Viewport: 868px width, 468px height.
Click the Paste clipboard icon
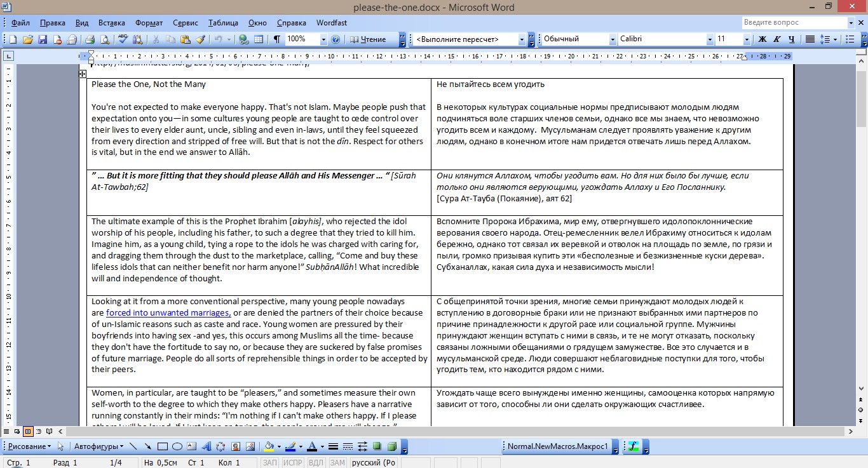[185, 39]
